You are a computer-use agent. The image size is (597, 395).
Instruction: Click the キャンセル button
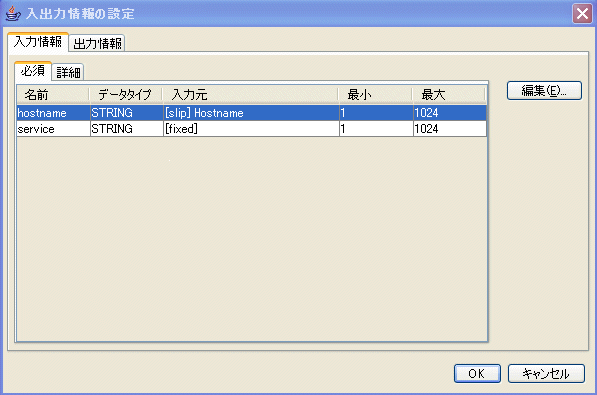(546, 373)
